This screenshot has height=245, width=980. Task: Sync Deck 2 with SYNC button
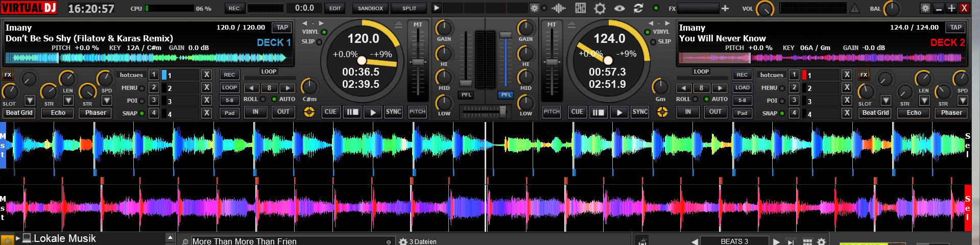tap(640, 112)
